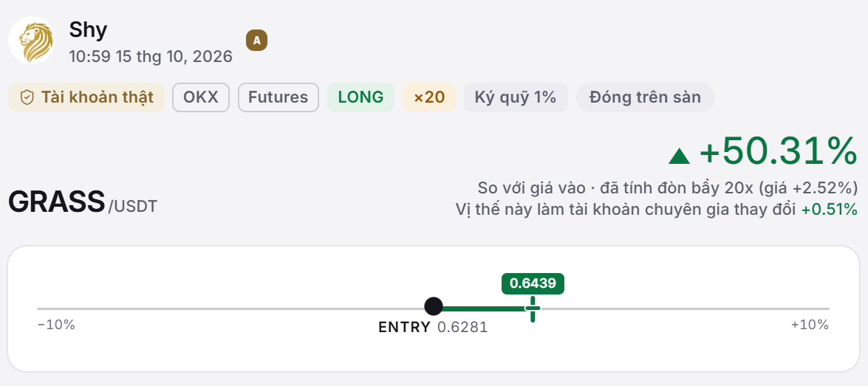Click the green current-price cross marker

pos(533,309)
